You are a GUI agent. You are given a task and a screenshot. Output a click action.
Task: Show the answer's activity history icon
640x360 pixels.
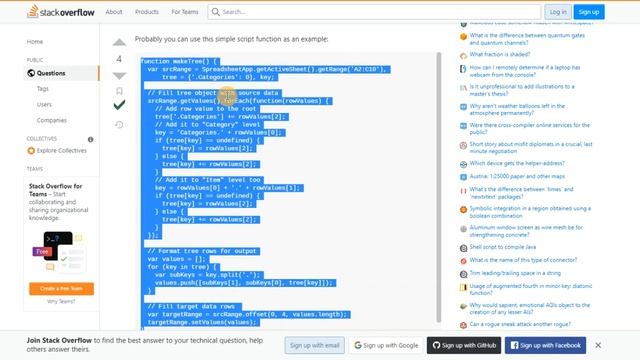(x=119, y=124)
